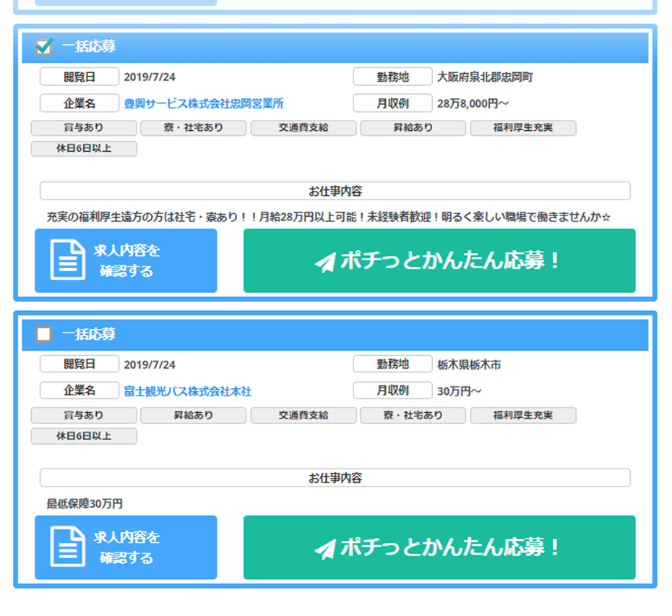672x616 pixels.
Task: Click the 賞与あり tag in the first listing
Action: 84,128
